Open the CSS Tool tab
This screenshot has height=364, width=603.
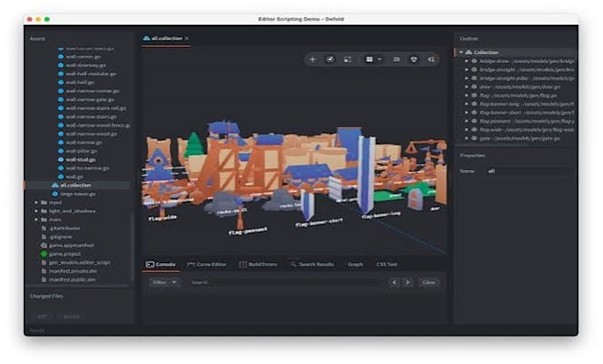tap(387, 264)
